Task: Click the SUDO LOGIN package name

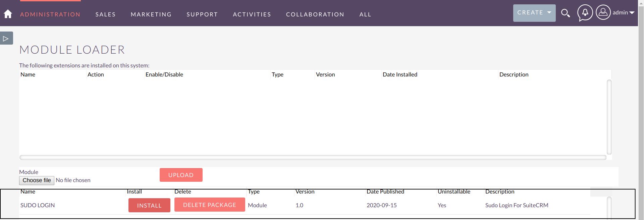Action: pyautogui.click(x=38, y=205)
